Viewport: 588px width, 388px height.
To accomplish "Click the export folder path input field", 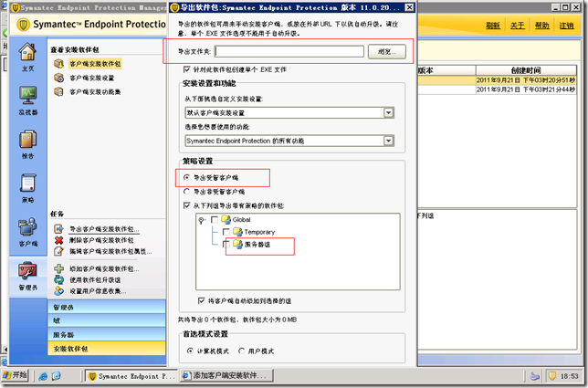I will tap(289, 52).
